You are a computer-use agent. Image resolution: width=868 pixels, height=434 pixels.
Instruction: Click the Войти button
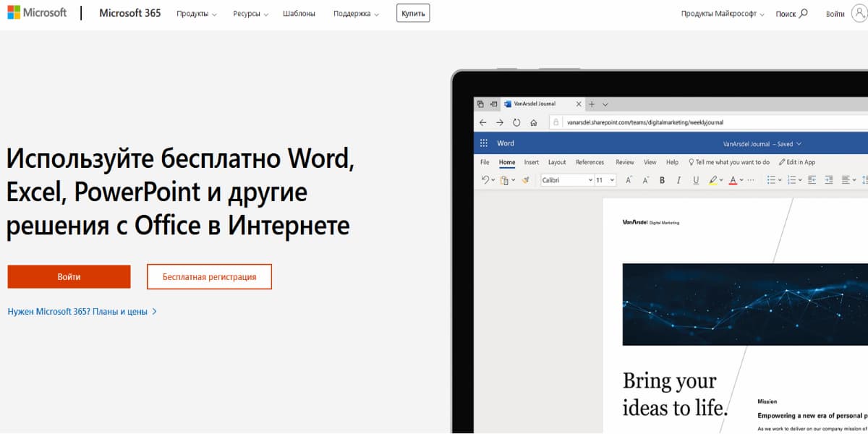point(69,276)
